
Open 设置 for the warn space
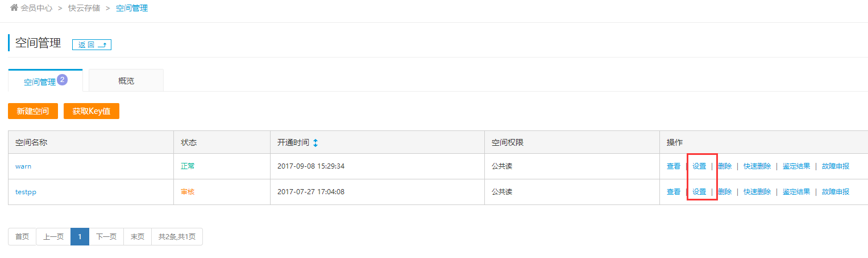[x=699, y=166]
